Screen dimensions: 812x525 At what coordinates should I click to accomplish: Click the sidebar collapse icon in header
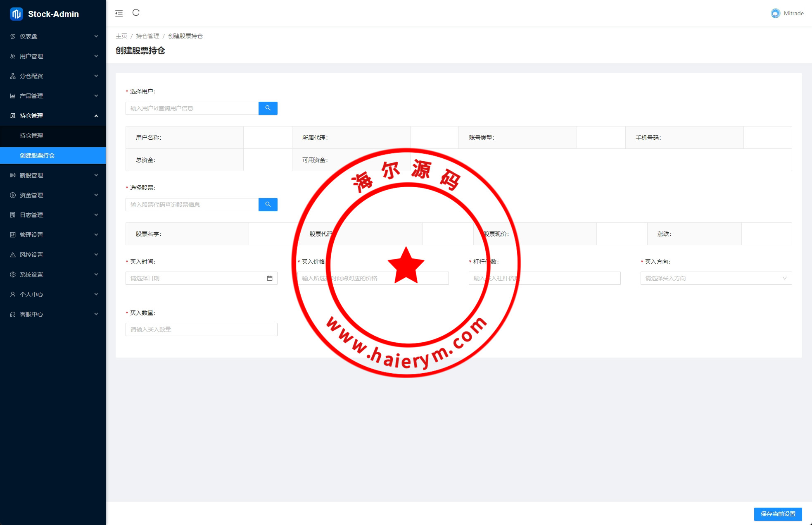[x=119, y=13]
